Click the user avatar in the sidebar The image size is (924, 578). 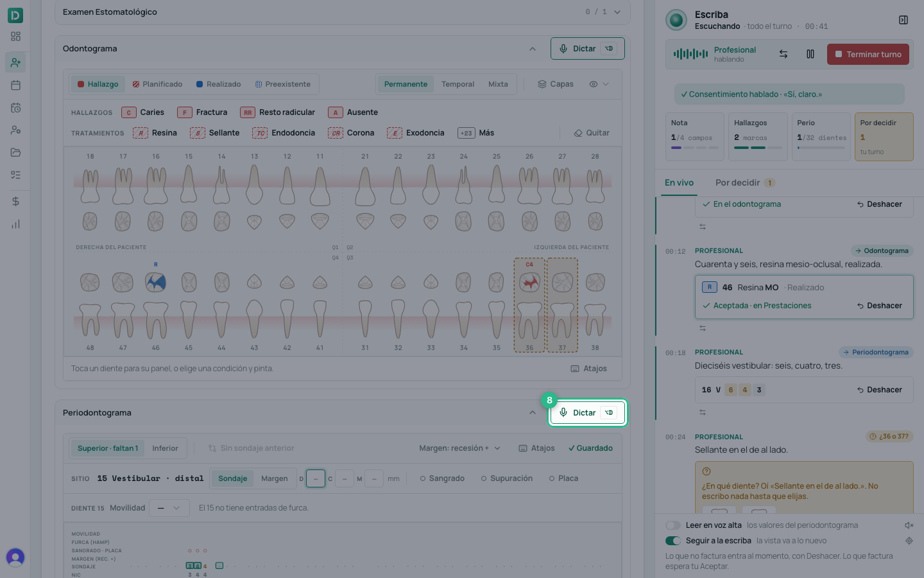[x=15, y=557]
